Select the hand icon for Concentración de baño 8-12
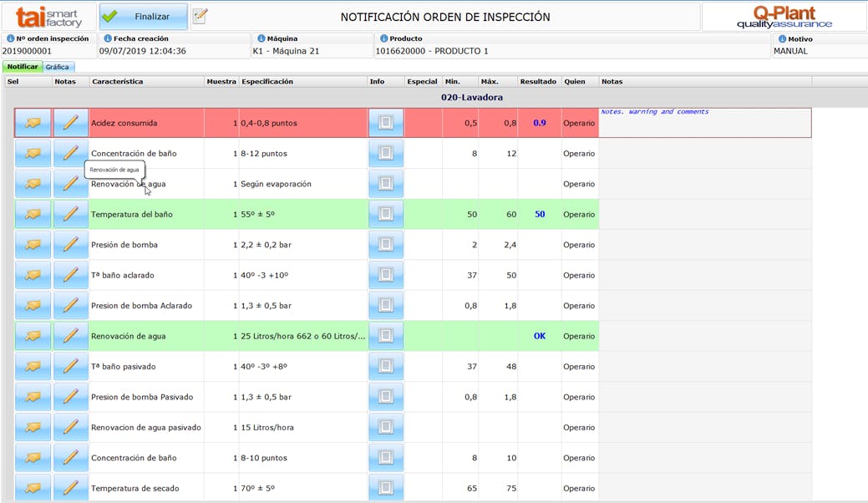Viewport: 868px width, 503px height. (x=33, y=153)
